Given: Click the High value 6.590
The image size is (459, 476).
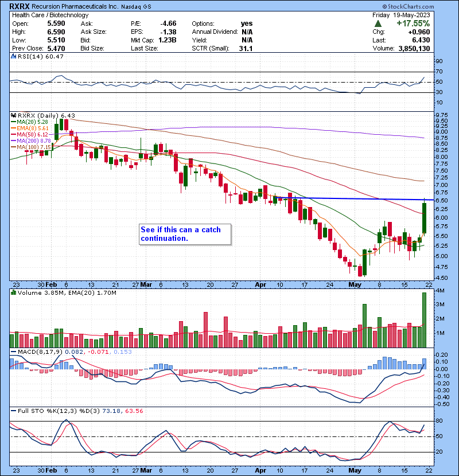Looking at the screenshot, I should click(x=56, y=32).
